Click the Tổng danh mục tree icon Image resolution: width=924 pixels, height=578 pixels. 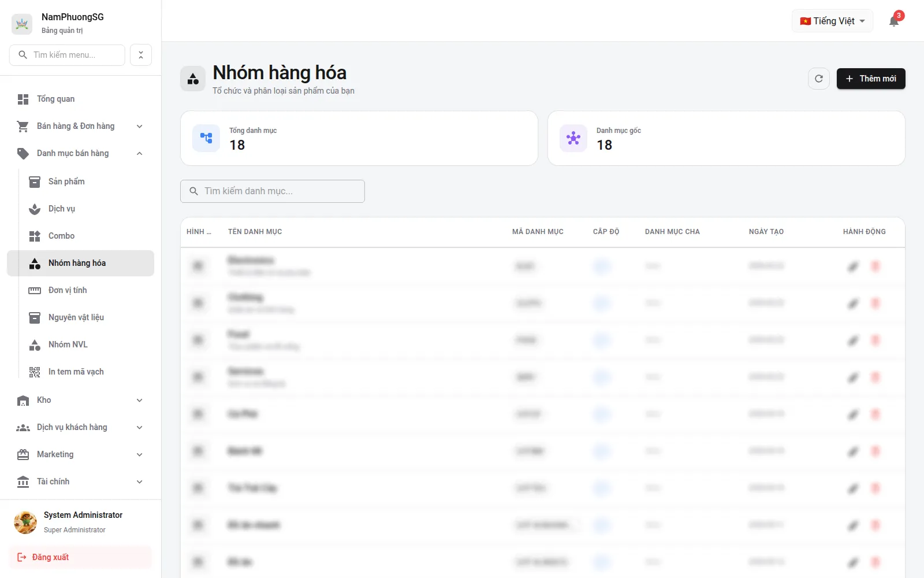[x=206, y=138]
